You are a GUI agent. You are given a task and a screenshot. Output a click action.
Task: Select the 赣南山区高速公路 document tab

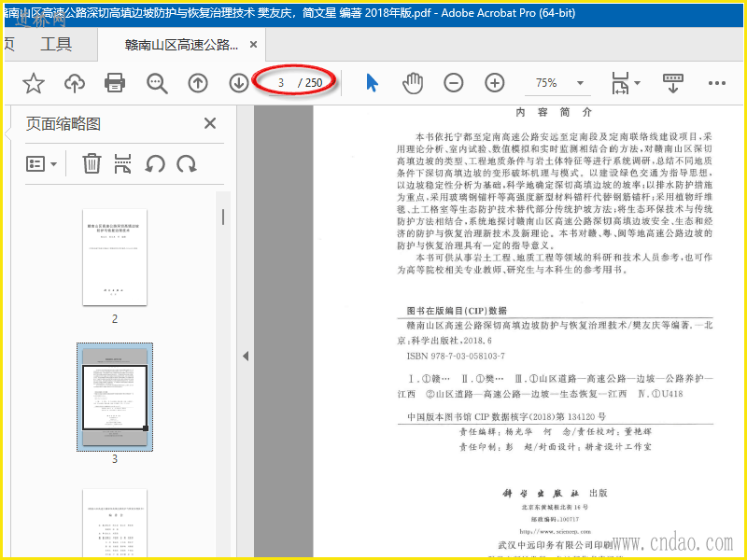click(x=181, y=44)
